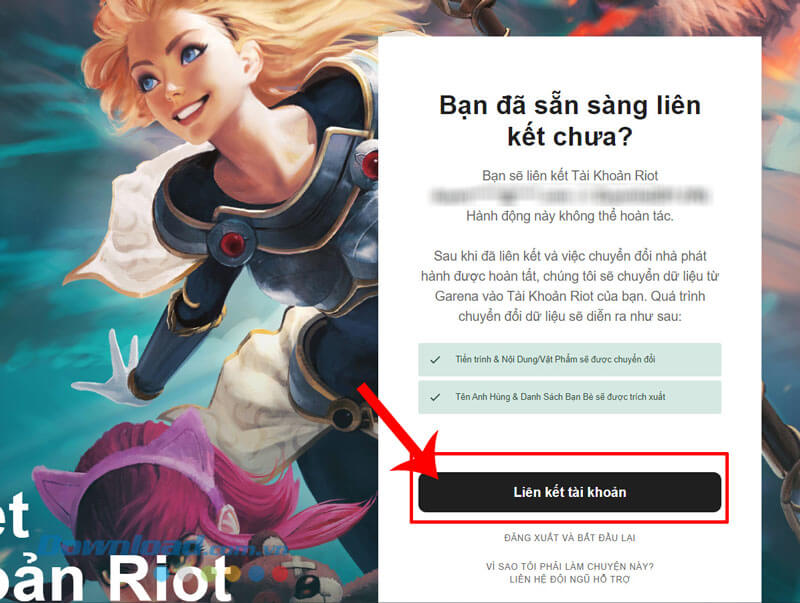
Task: Click the large white Riot text
Action: tap(171, 578)
